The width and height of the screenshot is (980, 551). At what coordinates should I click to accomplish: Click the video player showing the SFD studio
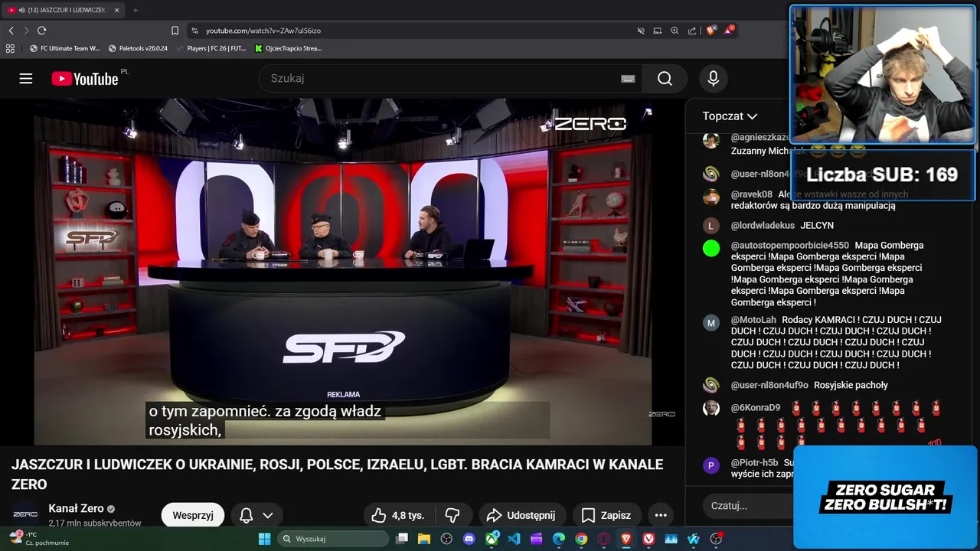[342, 272]
